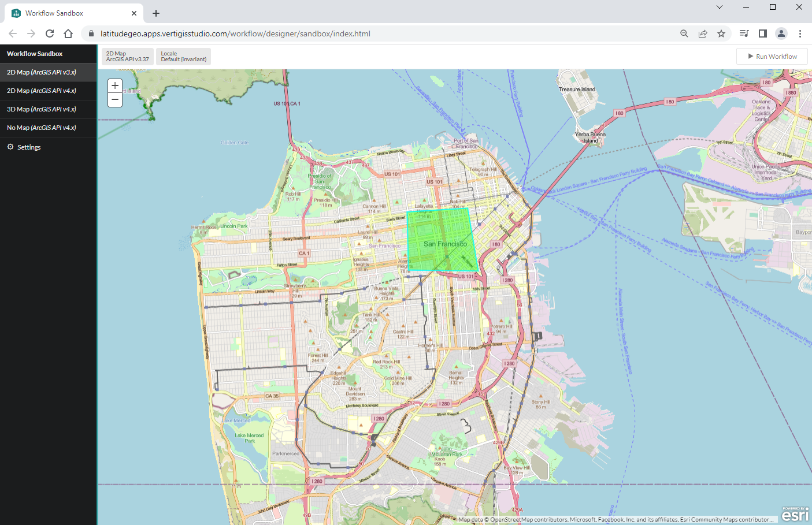Image resolution: width=812 pixels, height=525 pixels.
Task: Select 2D Map (ArcGIS API v4.x)
Action: point(42,91)
